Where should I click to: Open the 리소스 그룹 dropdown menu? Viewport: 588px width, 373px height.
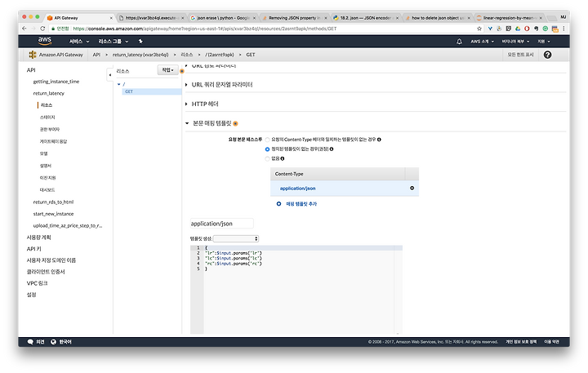coord(114,42)
